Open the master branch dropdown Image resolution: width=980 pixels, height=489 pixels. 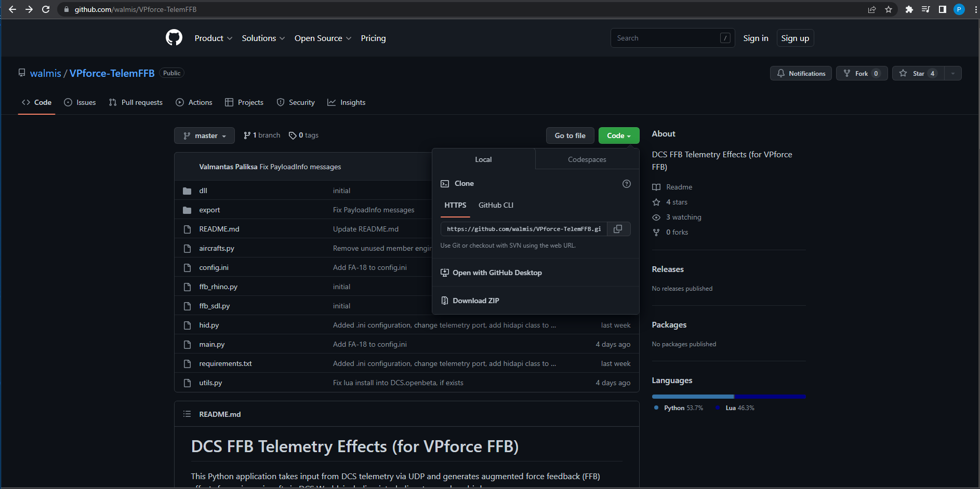[x=204, y=135]
